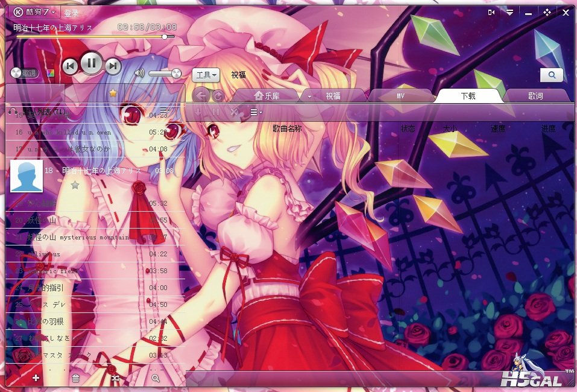577x392 pixels.
Task: Delete download with the X icon
Action: click(234, 112)
